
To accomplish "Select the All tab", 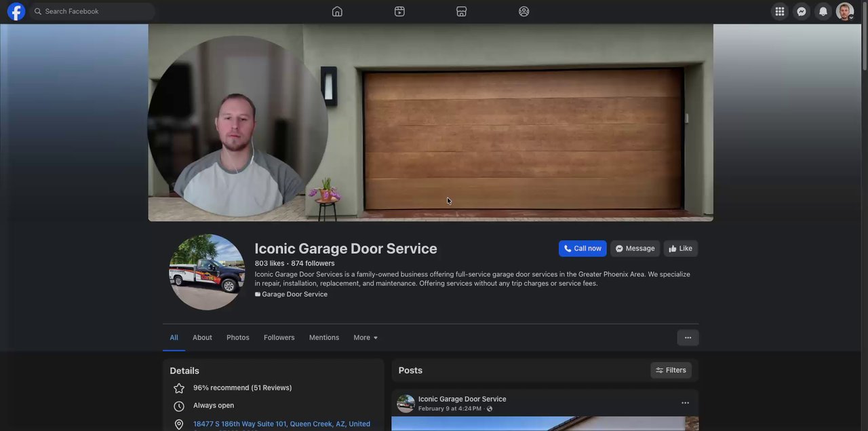I will pos(174,337).
